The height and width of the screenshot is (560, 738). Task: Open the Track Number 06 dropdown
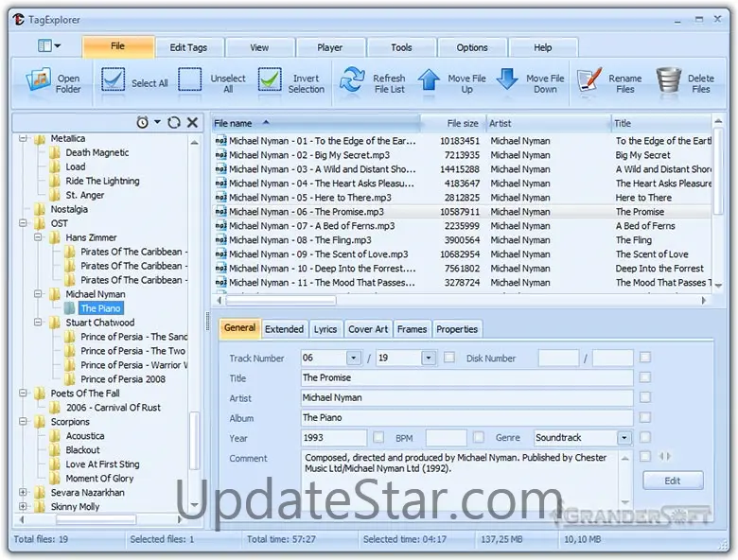click(x=354, y=359)
